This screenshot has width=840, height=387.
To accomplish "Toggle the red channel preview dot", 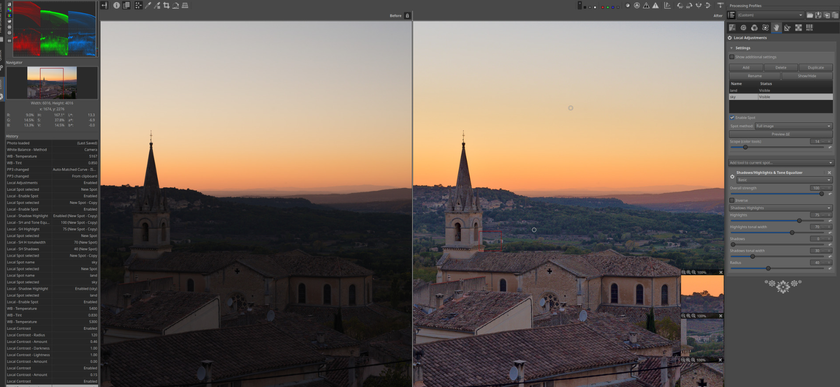I will click(x=603, y=8).
